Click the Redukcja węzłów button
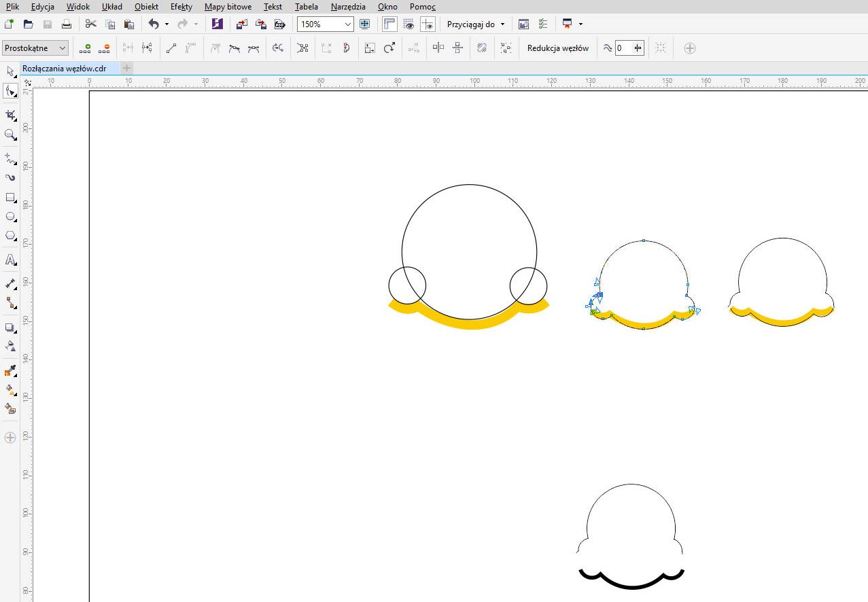 [557, 48]
